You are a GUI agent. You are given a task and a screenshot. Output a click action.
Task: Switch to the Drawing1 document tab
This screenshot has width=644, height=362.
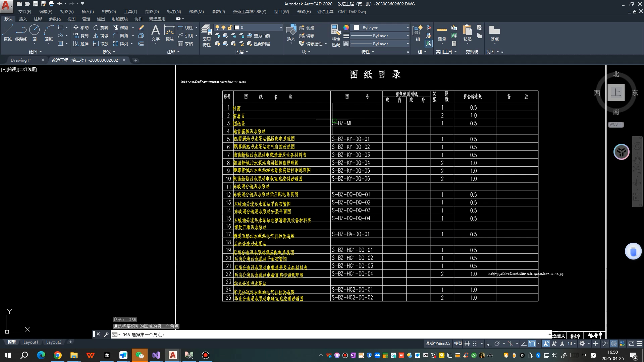click(21, 60)
